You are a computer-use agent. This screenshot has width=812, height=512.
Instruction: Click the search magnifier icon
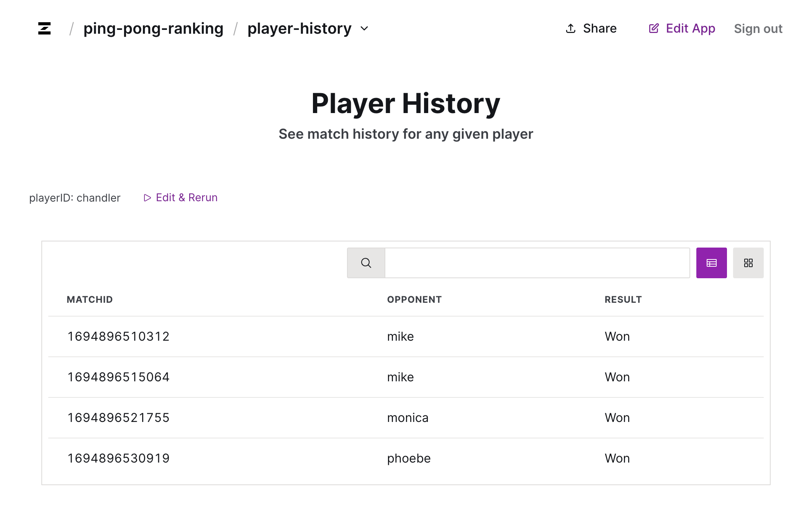click(x=366, y=263)
